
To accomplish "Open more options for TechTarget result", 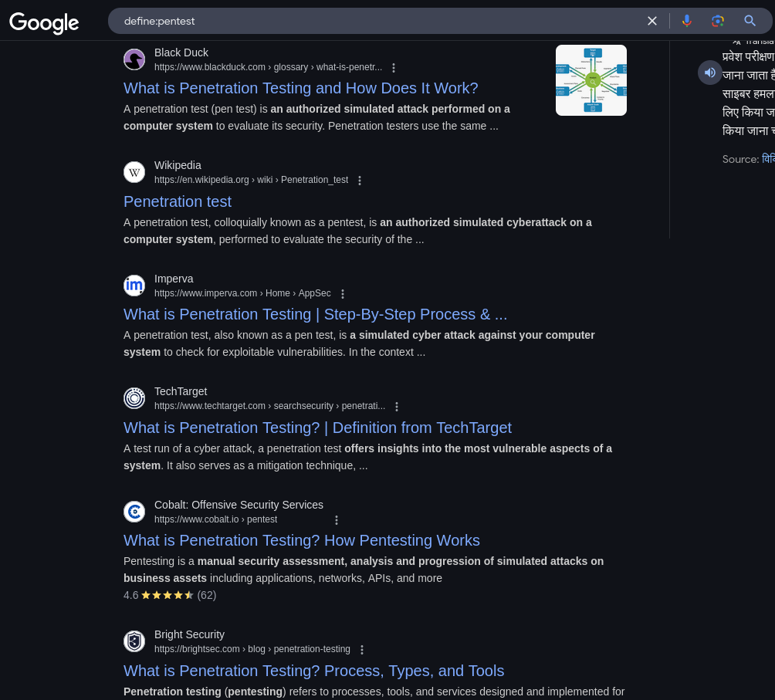I will tap(397, 407).
